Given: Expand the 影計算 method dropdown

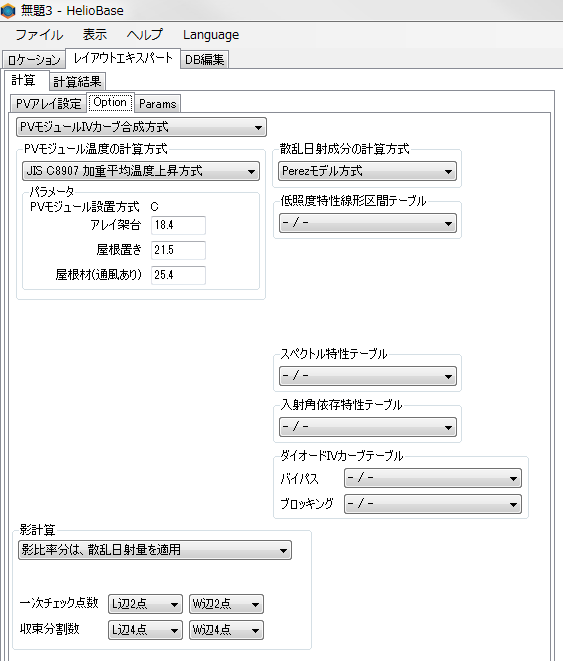Looking at the screenshot, I should click(155, 550).
